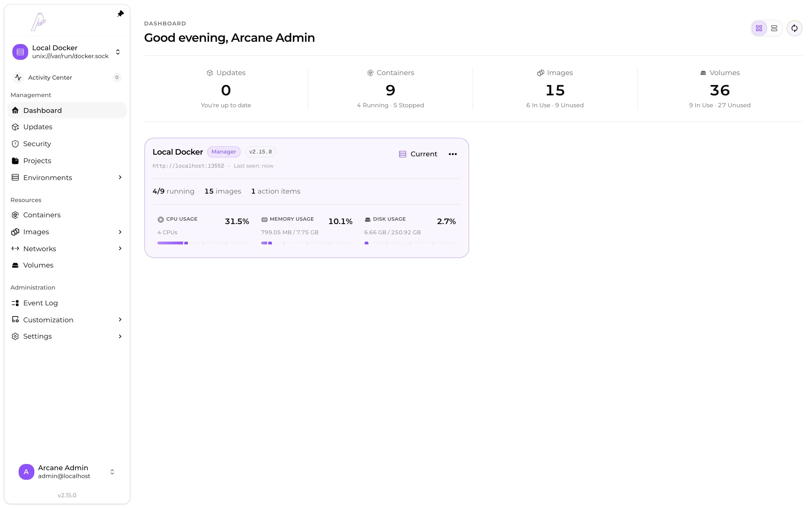Go to Dashboard in sidebar
812x508 pixels.
[67, 110]
